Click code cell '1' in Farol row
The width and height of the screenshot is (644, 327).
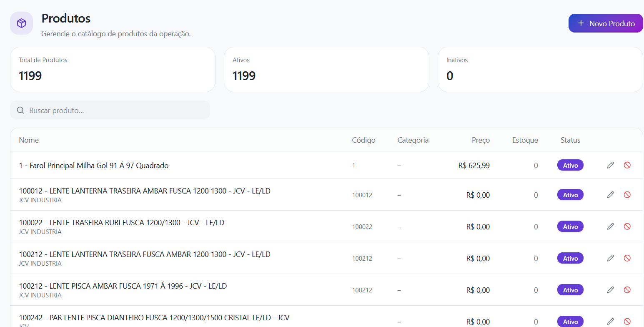pyautogui.click(x=353, y=166)
